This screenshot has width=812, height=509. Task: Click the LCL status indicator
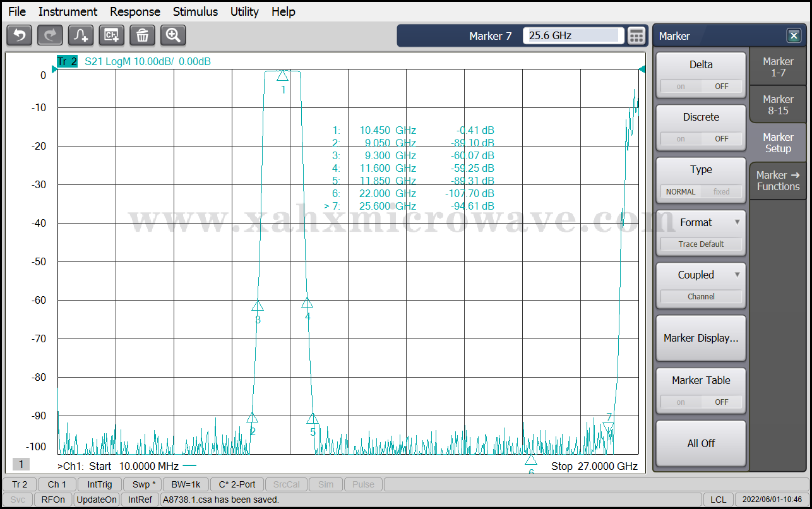(719, 500)
